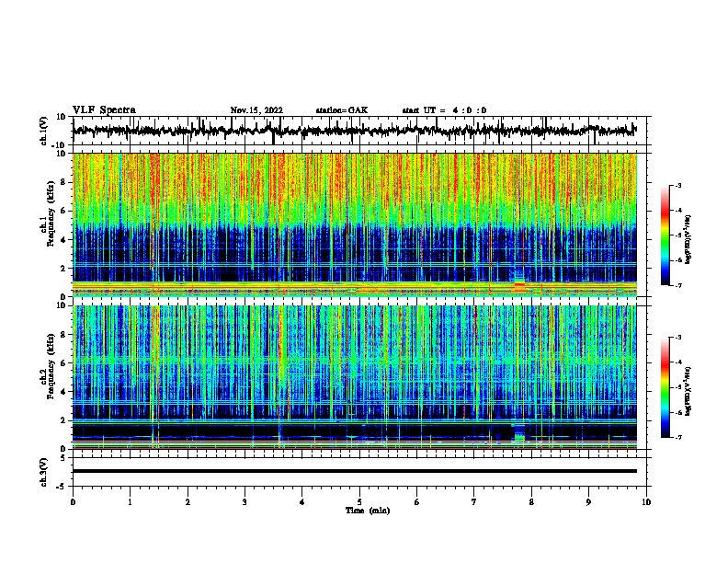Screen dimensions: 728x563
Task: Click the "6" kHz tick on ch.2 spectrogram axis
Action: (x=63, y=363)
